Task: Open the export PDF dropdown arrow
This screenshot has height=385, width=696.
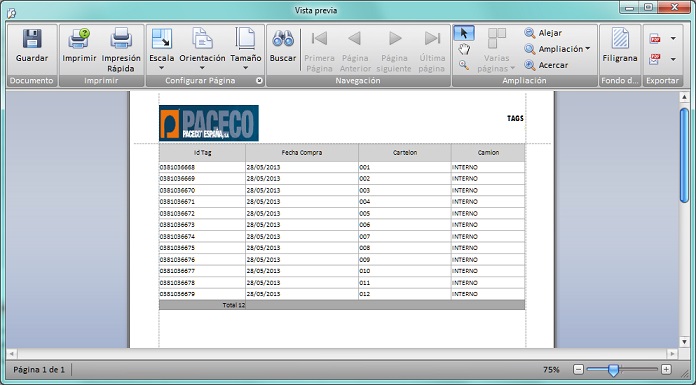Action: coord(673,39)
